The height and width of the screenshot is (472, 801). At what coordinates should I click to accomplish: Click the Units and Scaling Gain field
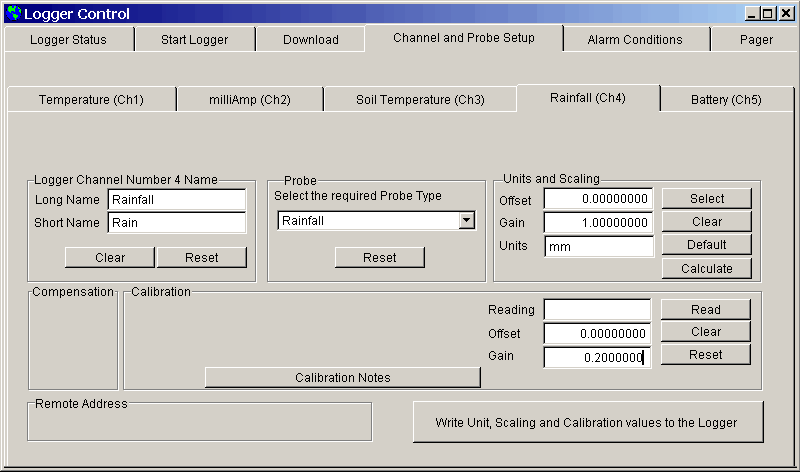[598, 222]
